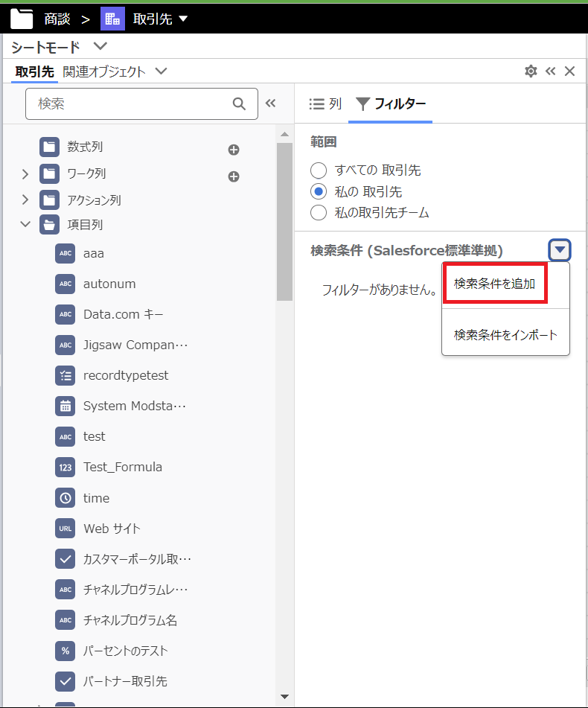Click the magnifier icon in the search box
This screenshot has width=588, height=708.
click(239, 103)
